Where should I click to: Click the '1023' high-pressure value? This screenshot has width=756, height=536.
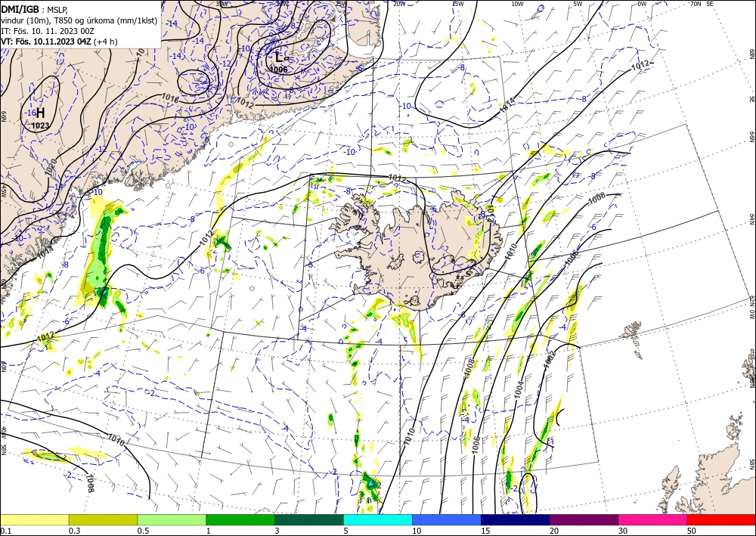point(41,125)
